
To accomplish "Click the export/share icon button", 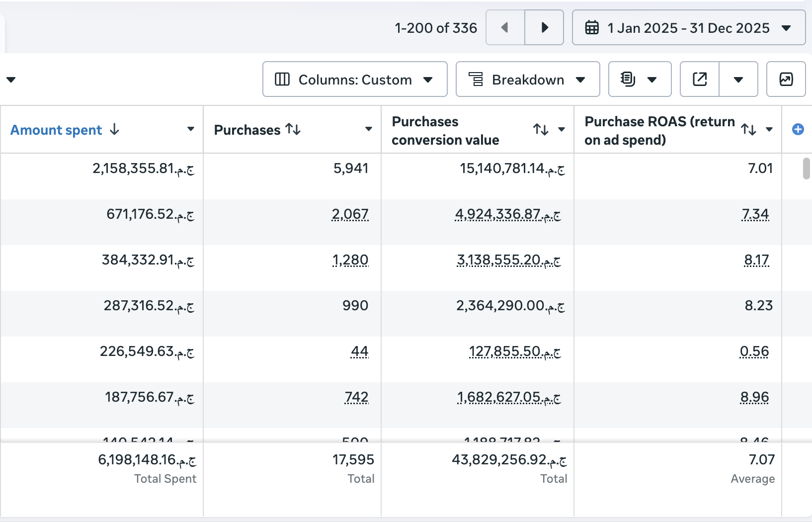I will click(700, 79).
